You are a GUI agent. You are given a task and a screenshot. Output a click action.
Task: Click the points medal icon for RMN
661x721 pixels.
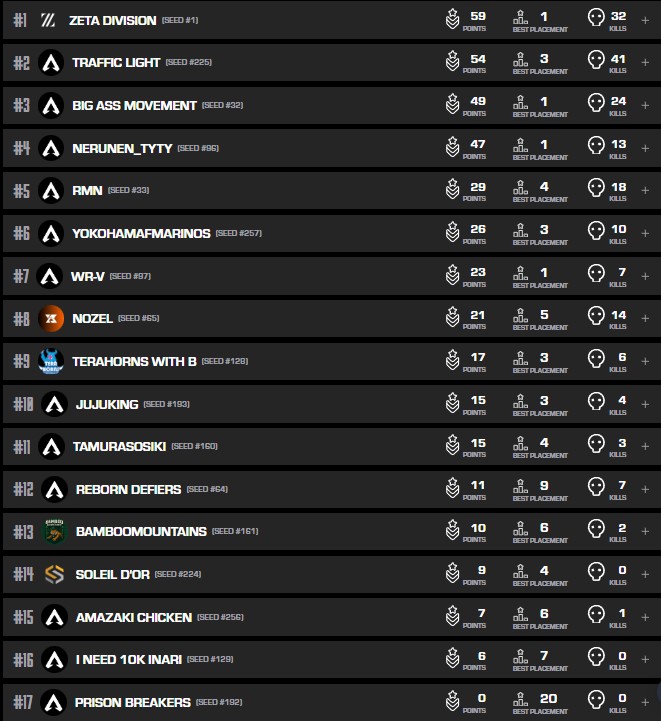tap(452, 190)
